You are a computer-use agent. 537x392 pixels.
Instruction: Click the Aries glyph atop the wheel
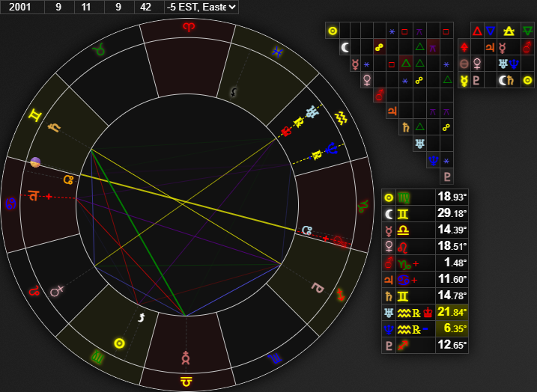pos(187,27)
